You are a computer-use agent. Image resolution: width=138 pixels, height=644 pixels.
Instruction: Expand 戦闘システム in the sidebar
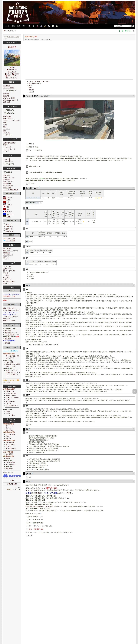pyautogui.click(x=5, y=110)
